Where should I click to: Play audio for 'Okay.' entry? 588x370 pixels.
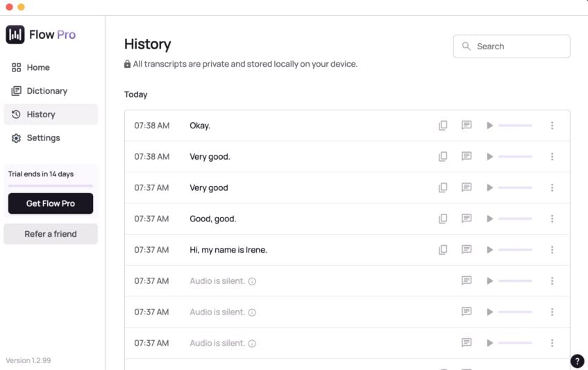point(489,126)
